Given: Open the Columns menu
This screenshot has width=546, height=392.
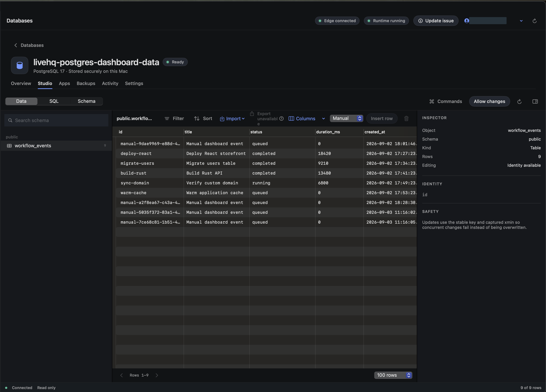Looking at the screenshot, I should (x=302, y=119).
